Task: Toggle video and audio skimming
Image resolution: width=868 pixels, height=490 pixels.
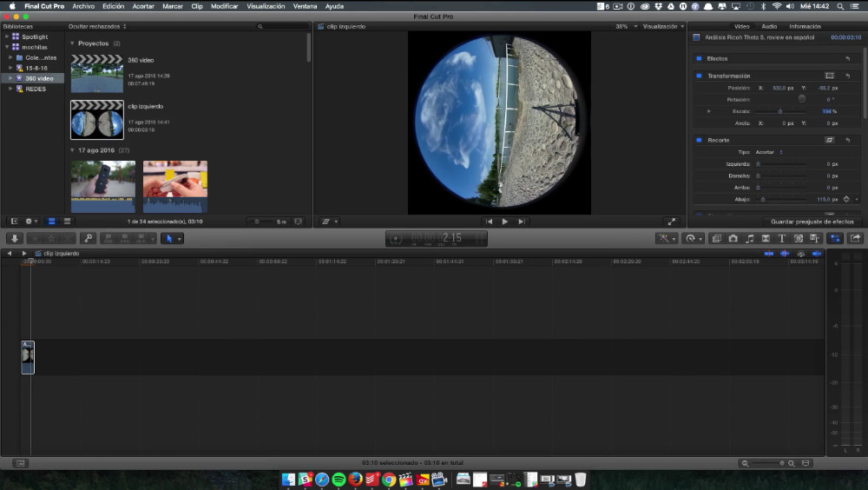Action: point(769,254)
